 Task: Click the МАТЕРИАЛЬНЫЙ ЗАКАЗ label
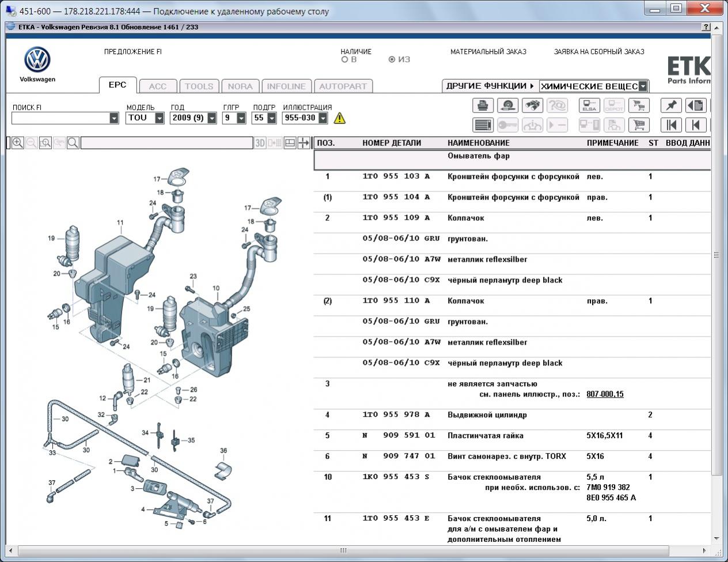(488, 51)
